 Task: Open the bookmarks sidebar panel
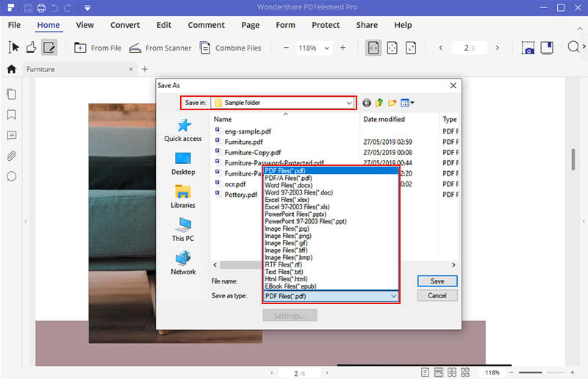click(x=12, y=115)
